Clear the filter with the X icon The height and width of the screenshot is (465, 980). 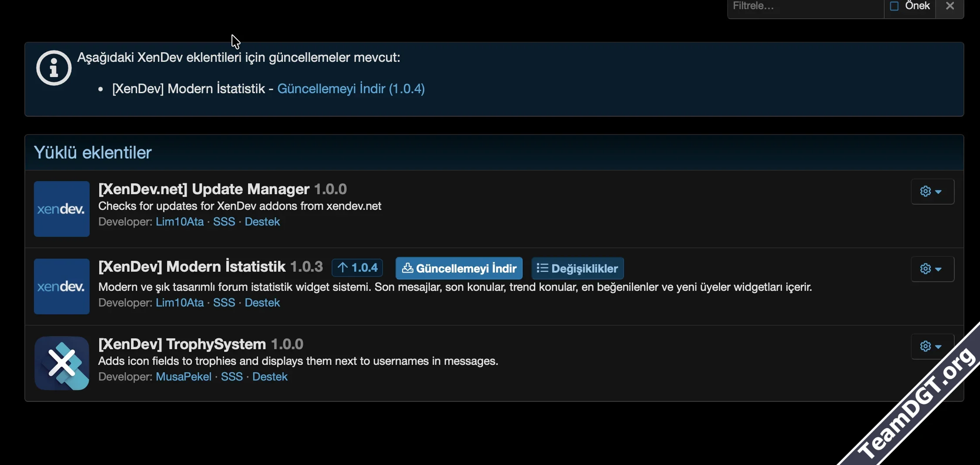tap(950, 6)
